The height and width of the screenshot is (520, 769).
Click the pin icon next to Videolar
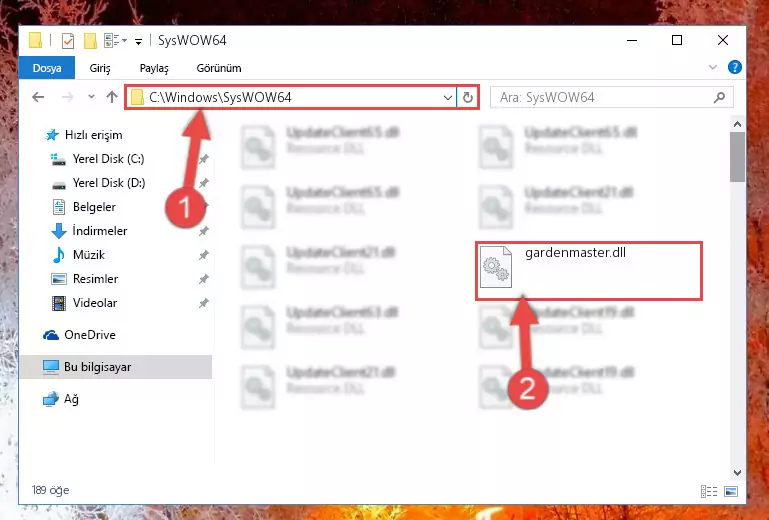click(203, 303)
